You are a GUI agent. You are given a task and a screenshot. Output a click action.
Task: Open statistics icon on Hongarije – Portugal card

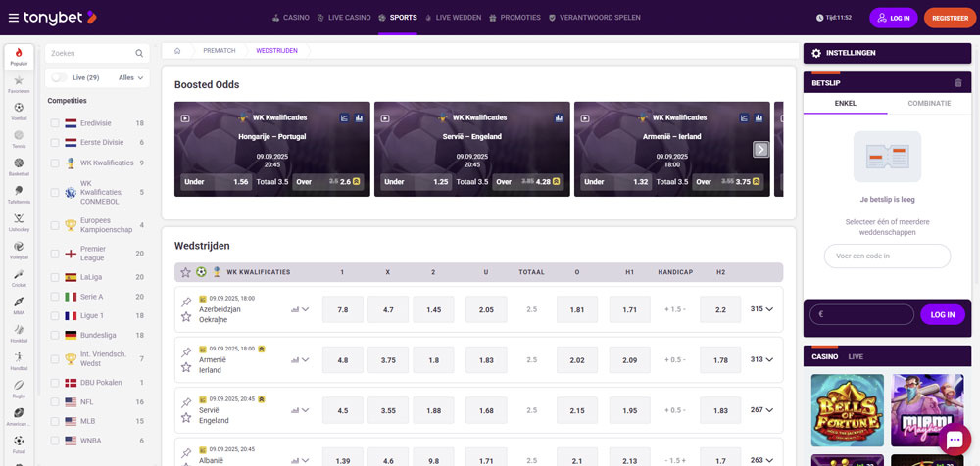tap(359, 117)
